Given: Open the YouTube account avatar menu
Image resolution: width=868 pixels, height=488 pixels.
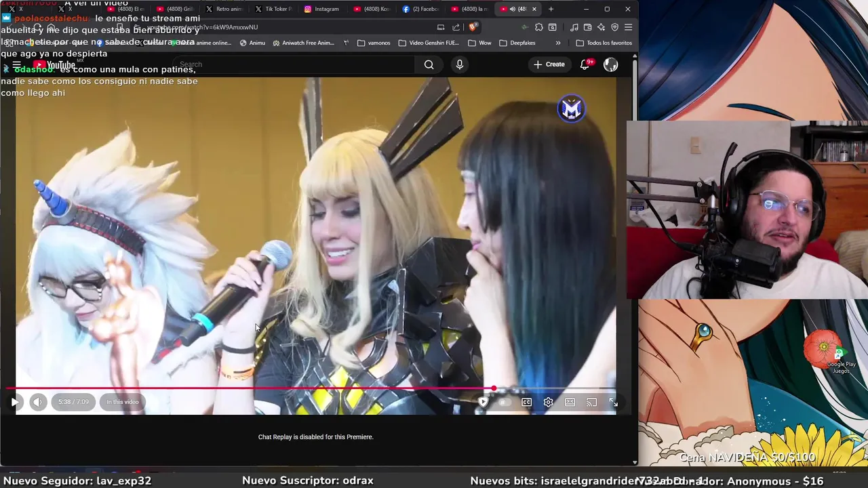Looking at the screenshot, I should pos(611,64).
